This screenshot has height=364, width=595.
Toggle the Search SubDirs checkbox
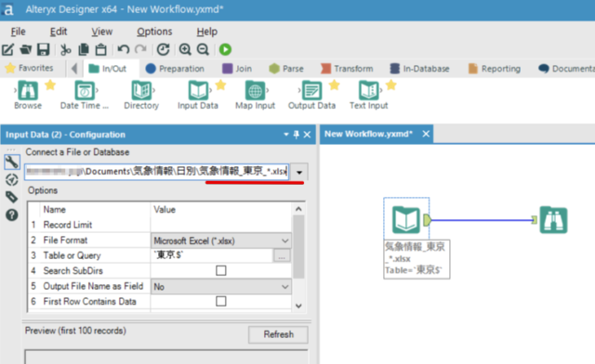(x=221, y=270)
